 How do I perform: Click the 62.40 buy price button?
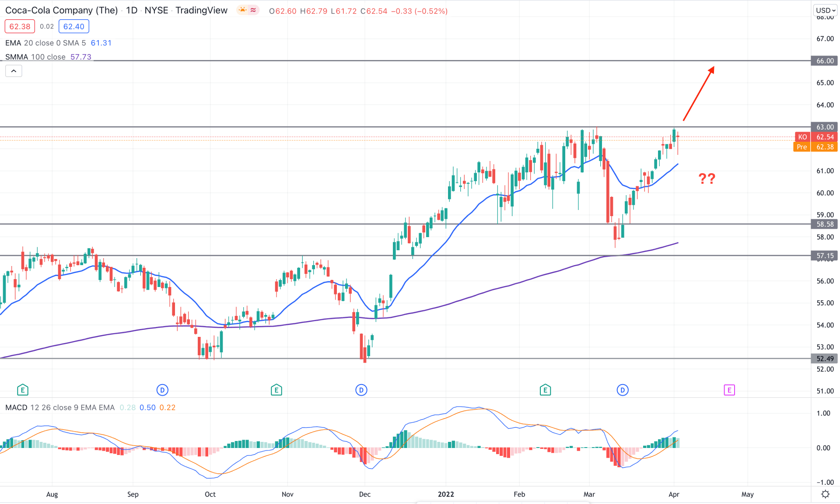pyautogui.click(x=74, y=26)
